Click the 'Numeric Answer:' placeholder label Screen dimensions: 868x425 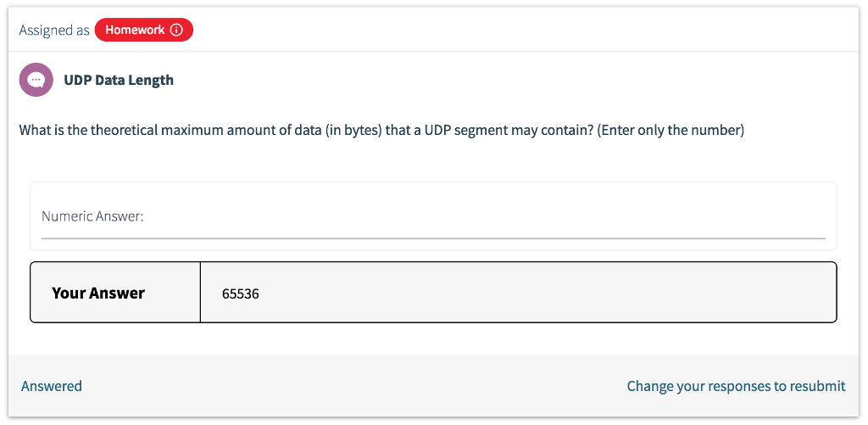click(92, 216)
